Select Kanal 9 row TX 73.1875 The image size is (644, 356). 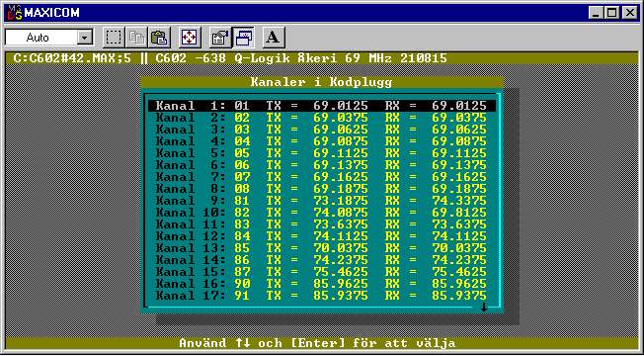(322, 201)
